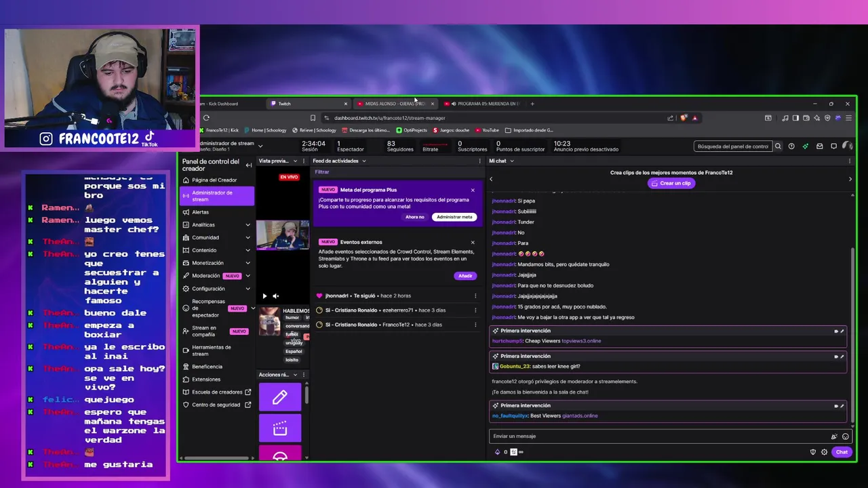Expand the Moderación sidebar section
Viewport: 868px width, 488px height.
click(248, 276)
